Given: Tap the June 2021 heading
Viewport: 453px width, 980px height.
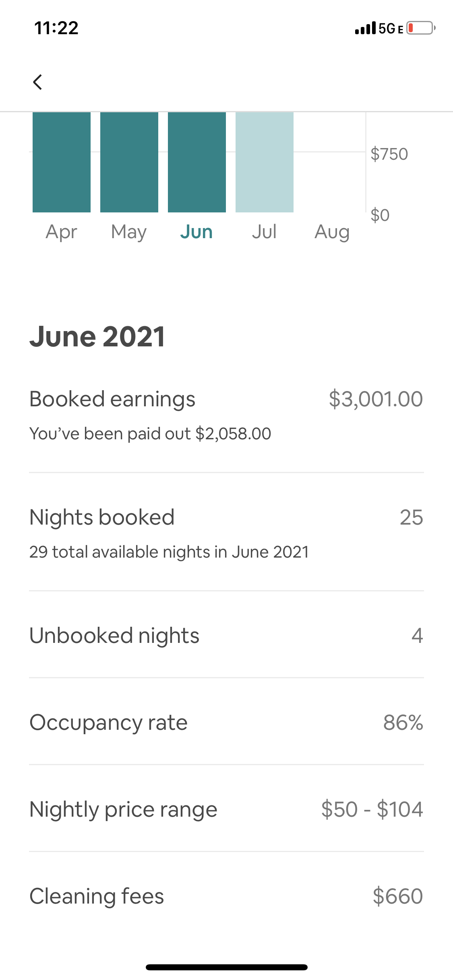Looking at the screenshot, I should pos(97,336).
